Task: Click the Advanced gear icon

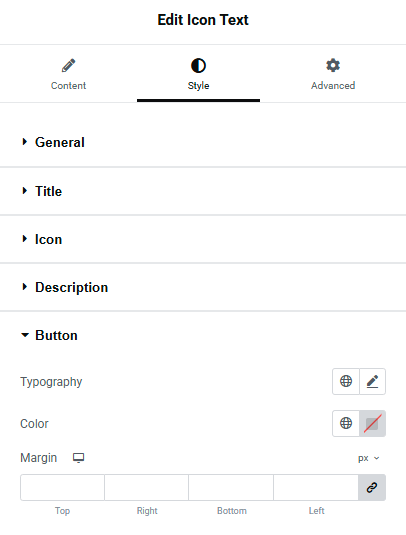Action: click(x=333, y=65)
